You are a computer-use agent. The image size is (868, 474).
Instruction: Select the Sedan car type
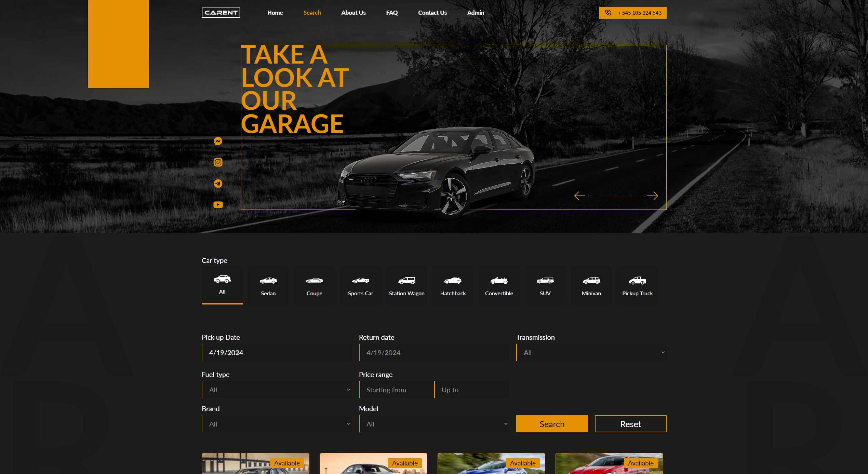(268, 286)
